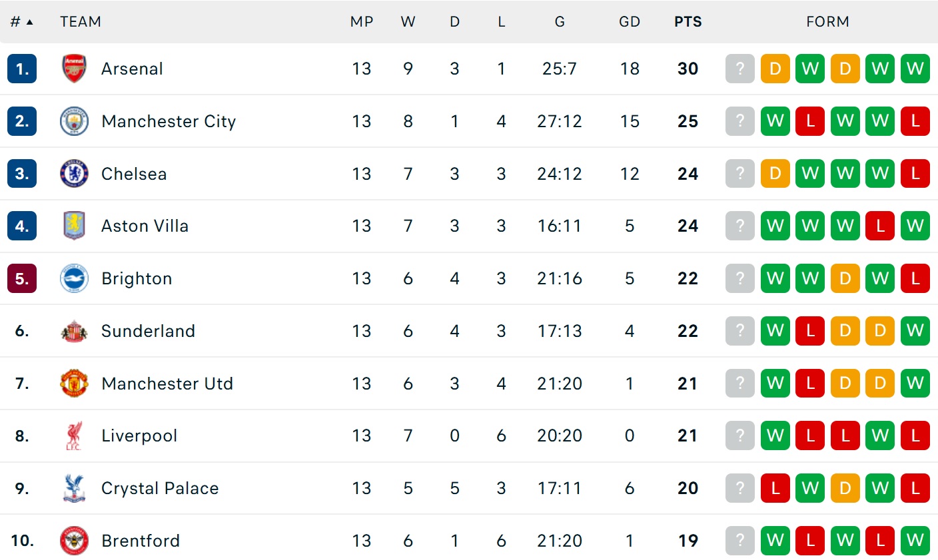This screenshot has height=560, width=938.
Task: Click the Brighton club badge
Action: click(74, 278)
